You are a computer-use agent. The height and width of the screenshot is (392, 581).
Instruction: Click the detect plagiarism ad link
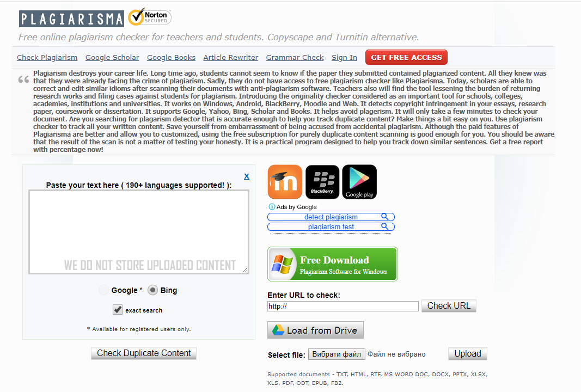tap(331, 217)
